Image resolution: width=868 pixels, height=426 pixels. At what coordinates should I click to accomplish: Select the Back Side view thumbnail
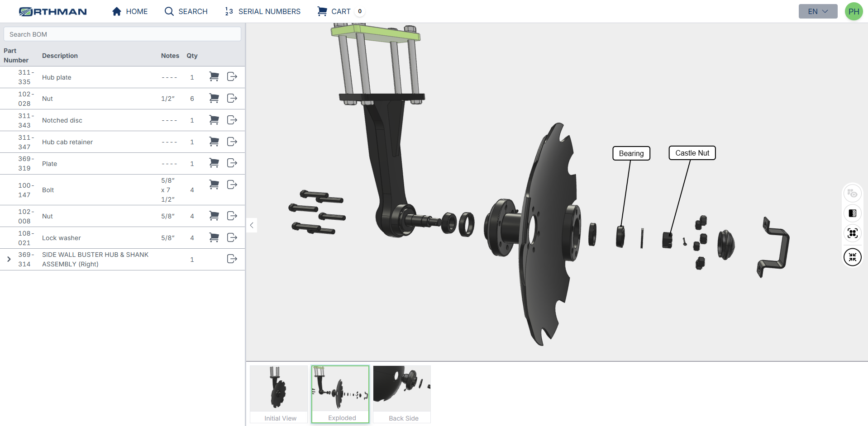tap(401, 393)
